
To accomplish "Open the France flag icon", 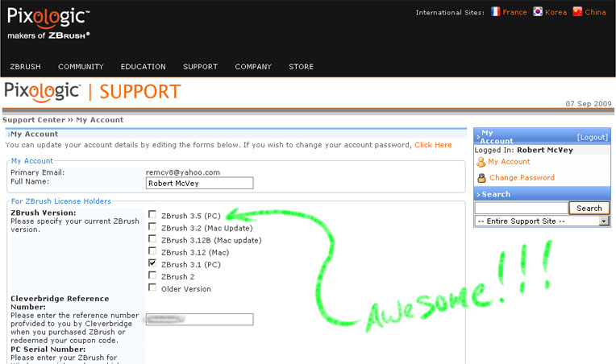I will (x=495, y=12).
